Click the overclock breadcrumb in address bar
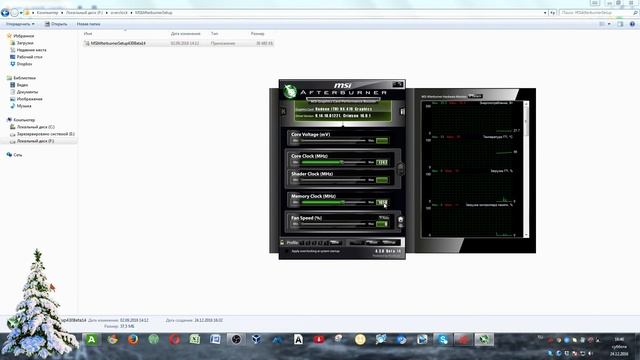Viewport: 640px width, 360px height. (119, 13)
